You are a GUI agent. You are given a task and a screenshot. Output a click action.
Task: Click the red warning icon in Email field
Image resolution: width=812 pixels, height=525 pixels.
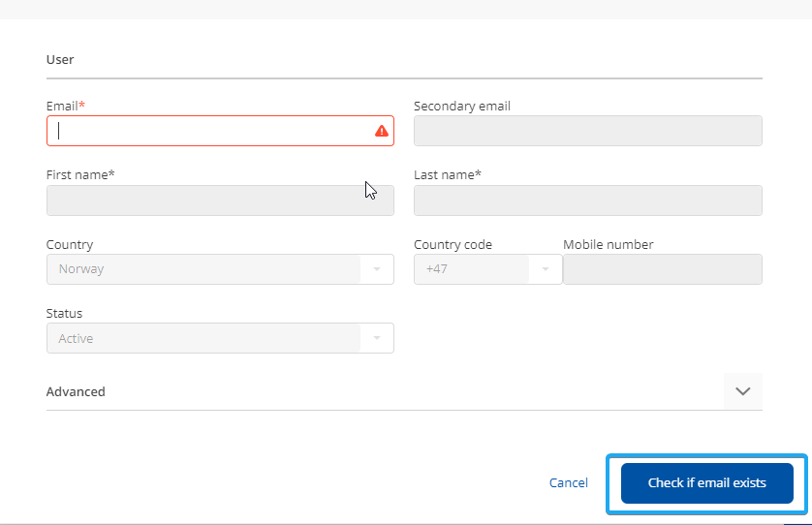click(382, 131)
